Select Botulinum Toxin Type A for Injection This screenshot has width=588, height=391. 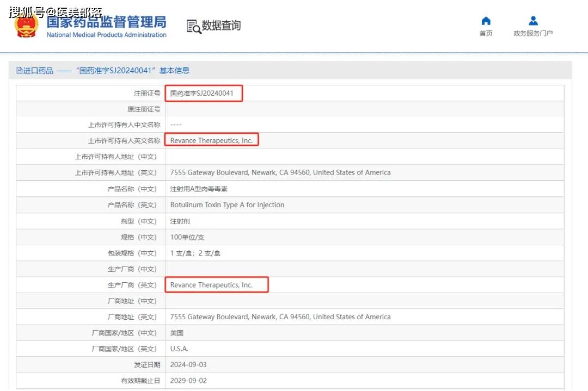pyautogui.click(x=227, y=205)
